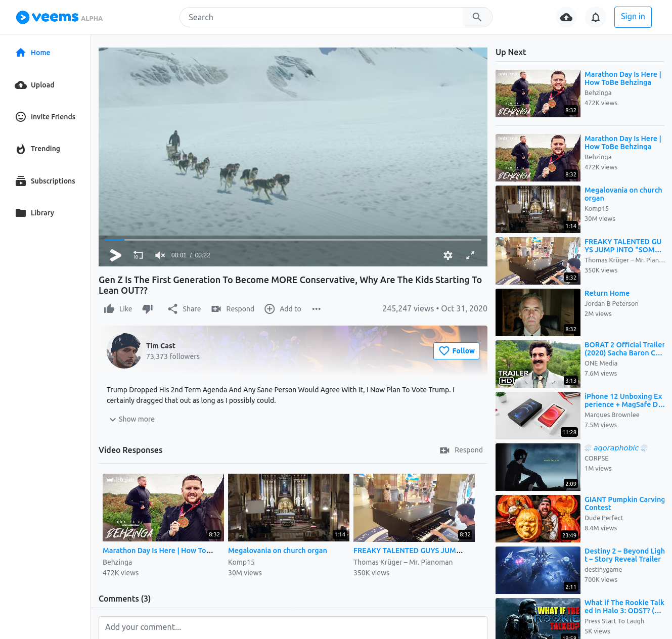Respond to video from action bar

(233, 309)
